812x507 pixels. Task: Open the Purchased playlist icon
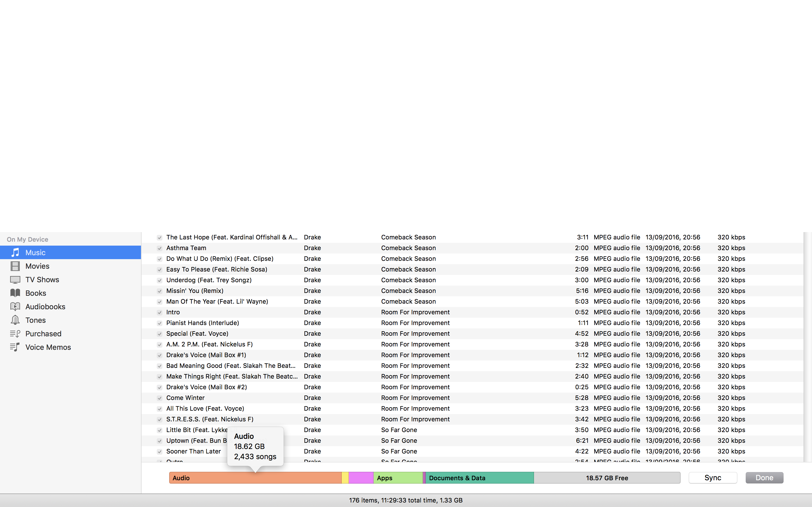click(16, 334)
